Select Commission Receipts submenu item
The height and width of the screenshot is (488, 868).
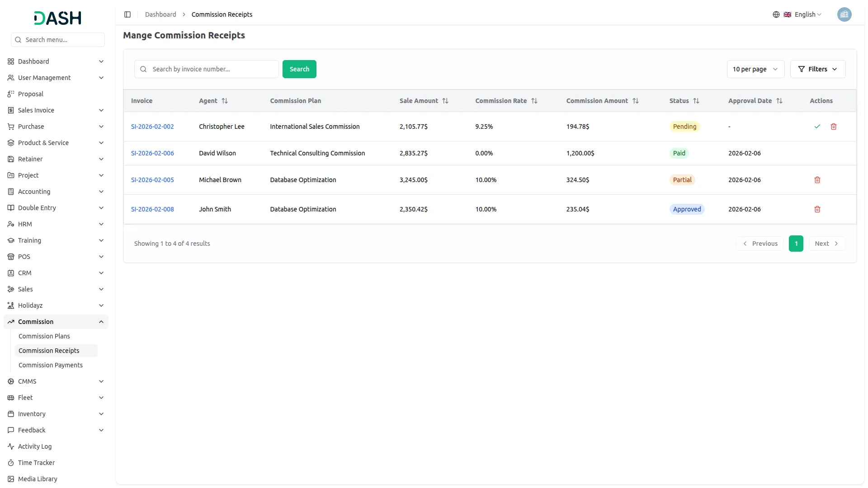[x=56, y=351]
